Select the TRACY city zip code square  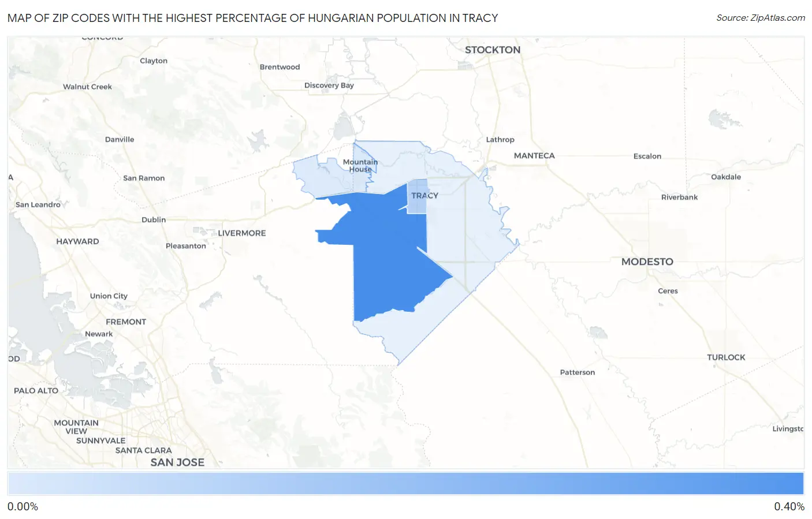[418, 196]
